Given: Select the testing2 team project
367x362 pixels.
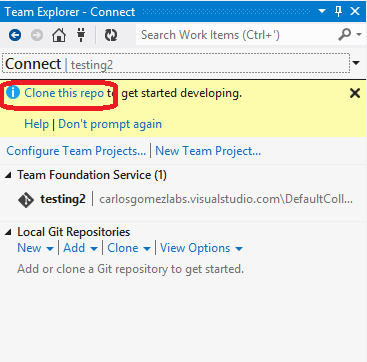Looking at the screenshot, I should point(63,199).
